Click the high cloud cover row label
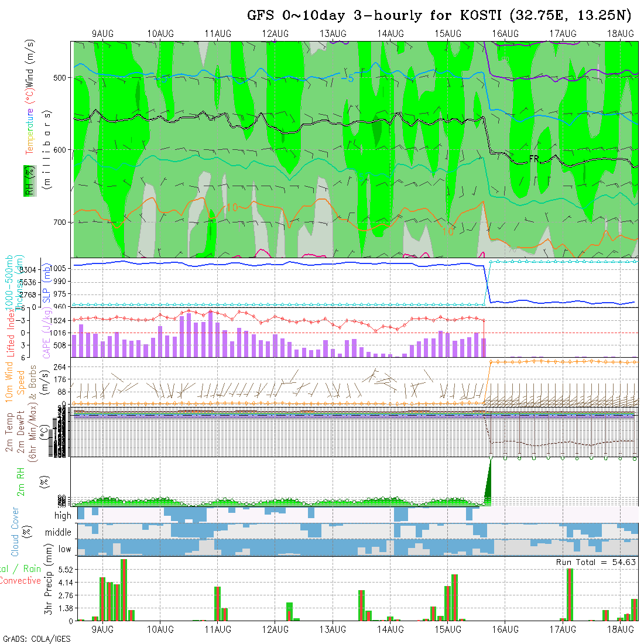 pyautogui.click(x=63, y=515)
